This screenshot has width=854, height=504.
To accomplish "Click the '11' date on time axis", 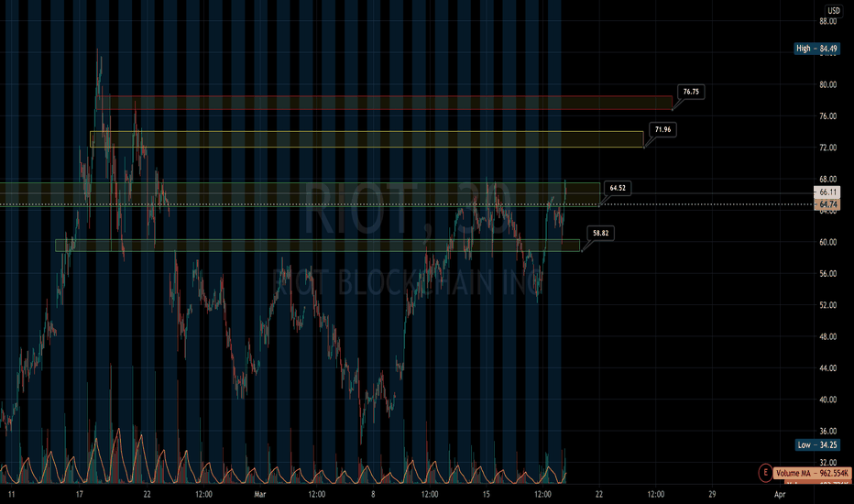I will [x=11, y=495].
